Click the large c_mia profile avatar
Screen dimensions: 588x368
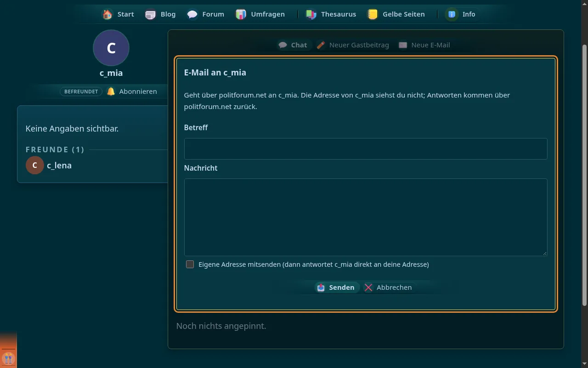pos(111,48)
